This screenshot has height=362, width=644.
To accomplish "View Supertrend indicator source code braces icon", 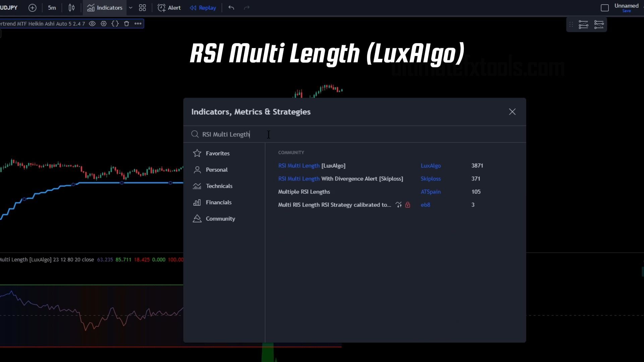I will click(115, 23).
